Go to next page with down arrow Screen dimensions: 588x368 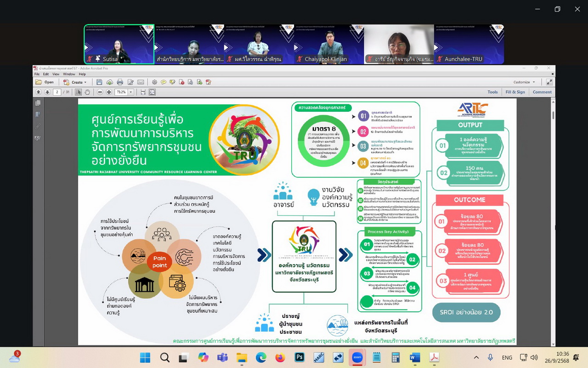pos(47,92)
